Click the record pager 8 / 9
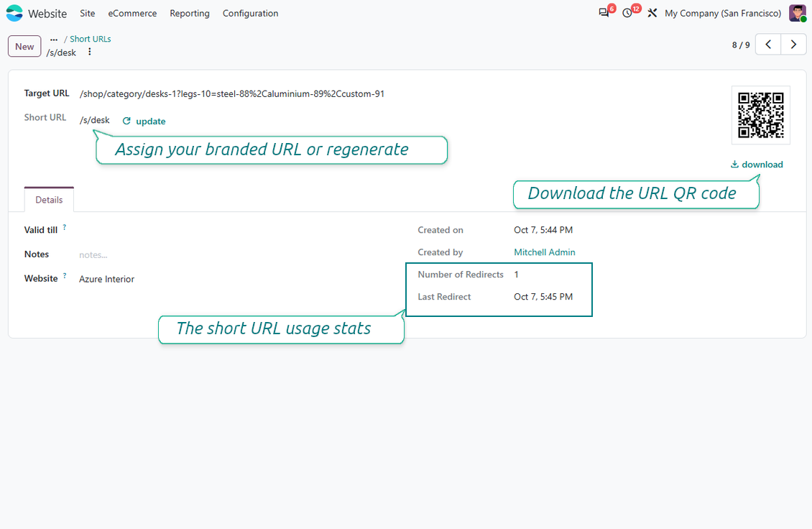 (741, 45)
